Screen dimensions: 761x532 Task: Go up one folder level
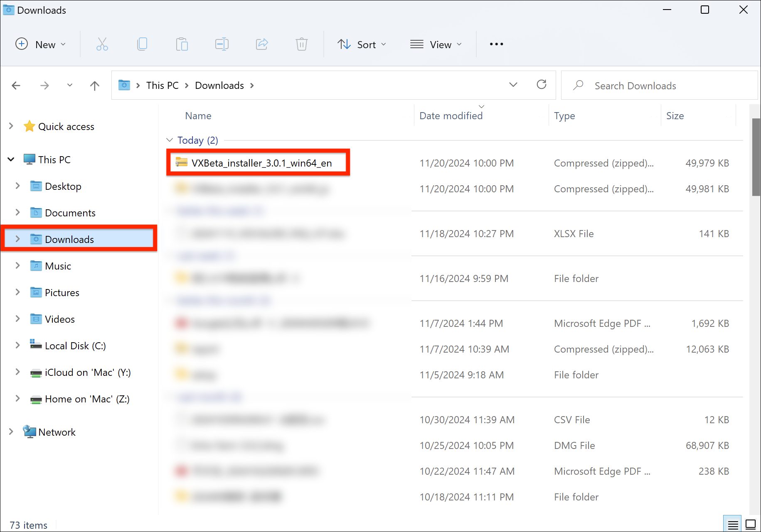tap(95, 86)
